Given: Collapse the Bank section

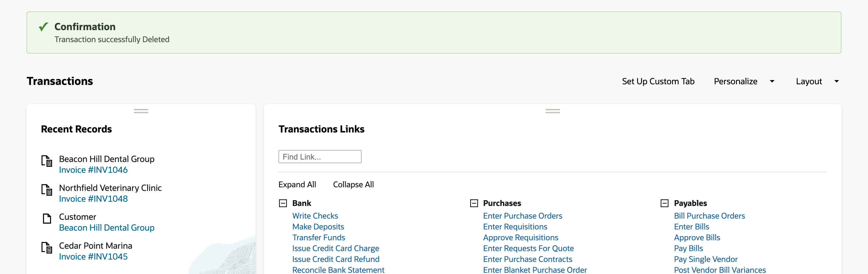Looking at the screenshot, I should (x=283, y=203).
